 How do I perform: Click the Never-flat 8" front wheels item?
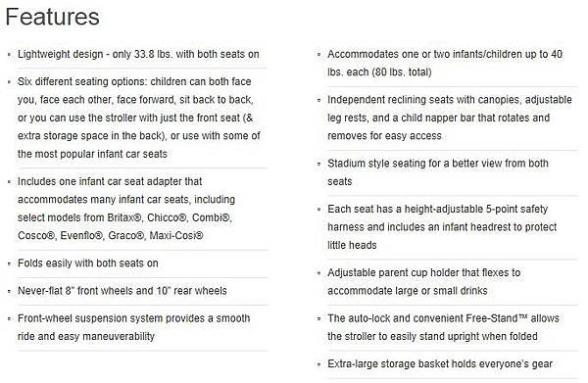[122, 291]
